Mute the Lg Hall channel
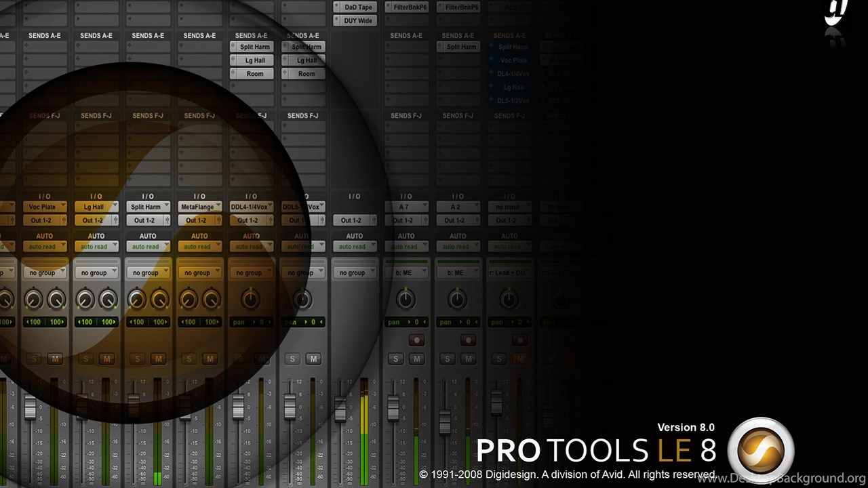This screenshot has width=868, height=488. pyautogui.click(x=106, y=359)
